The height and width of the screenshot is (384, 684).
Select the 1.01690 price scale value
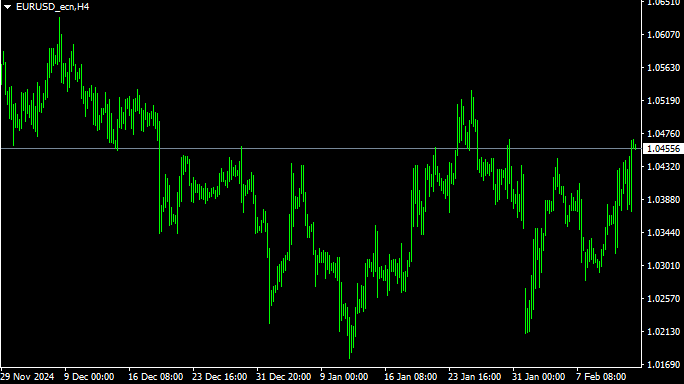[663, 365]
